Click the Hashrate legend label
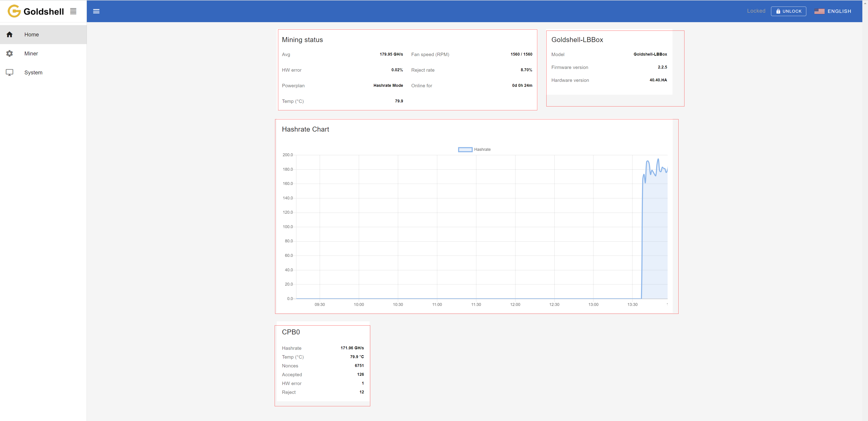This screenshot has height=421, width=868. [482, 150]
